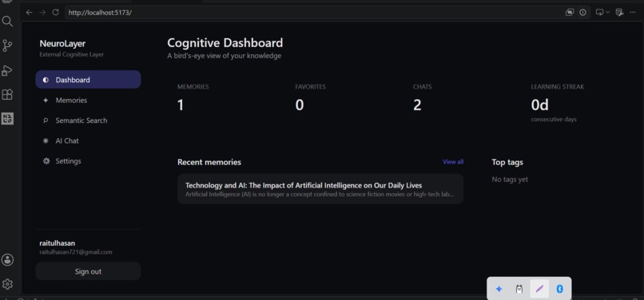This screenshot has width=644, height=300.
Task: Open the Memories page label
Action: click(x=71, y=101)
